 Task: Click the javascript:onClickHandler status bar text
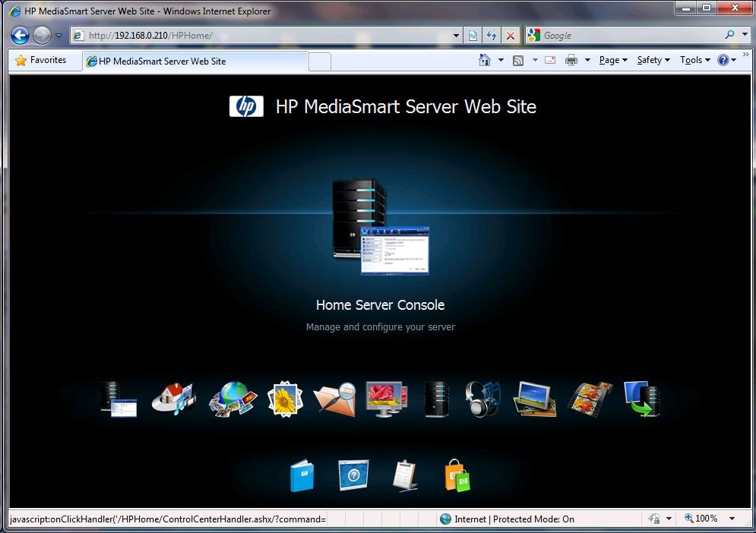point(168,519)
